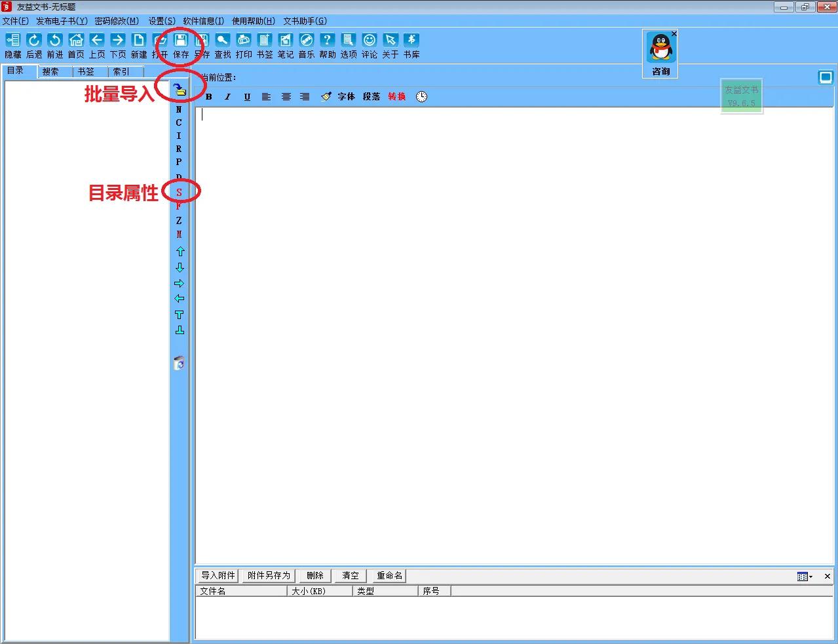Click the 清空 attachments button

click(351, 575)
